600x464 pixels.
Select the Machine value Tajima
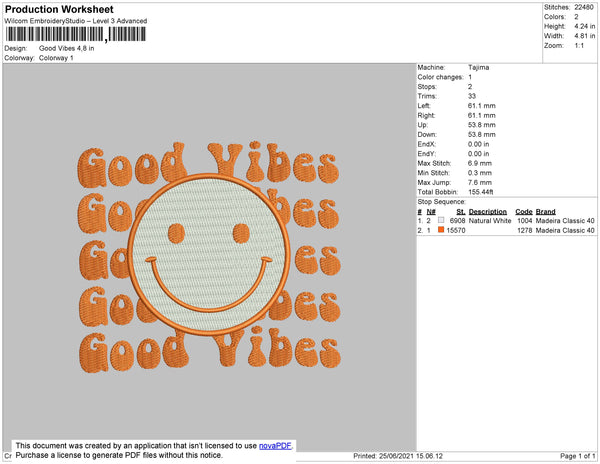click(480, 67)
